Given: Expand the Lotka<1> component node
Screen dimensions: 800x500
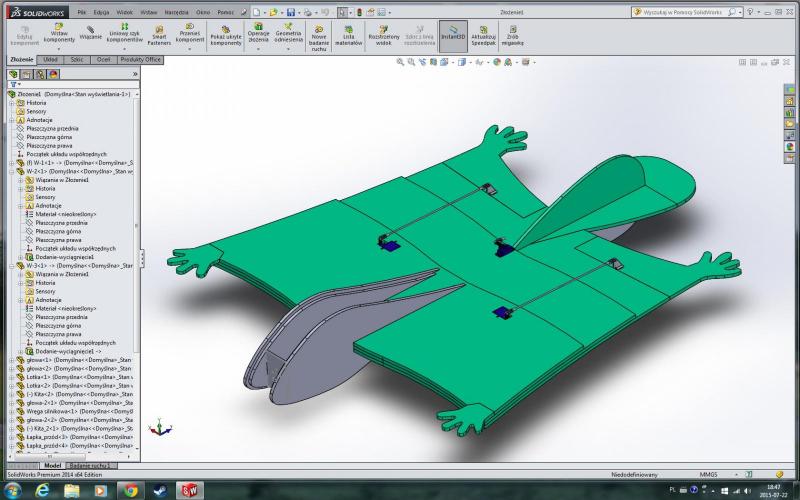Looking at the screenshot, I should (x=11, y=376).
